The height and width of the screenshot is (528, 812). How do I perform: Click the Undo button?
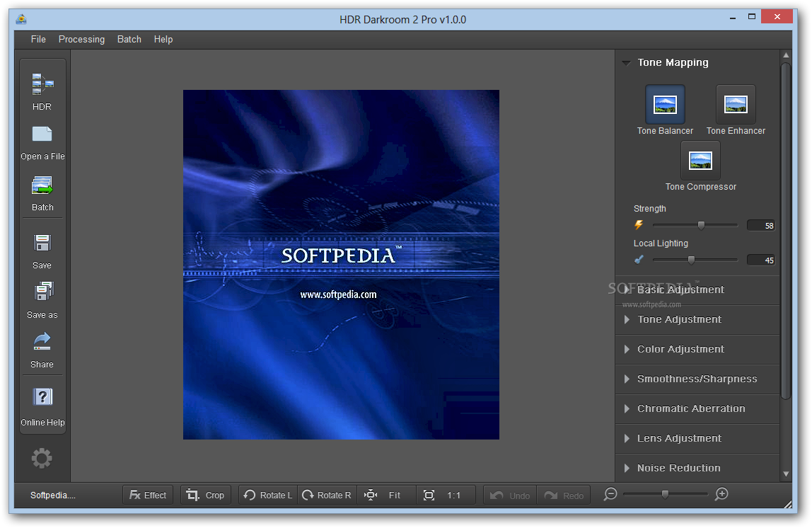tap(510, 495)
